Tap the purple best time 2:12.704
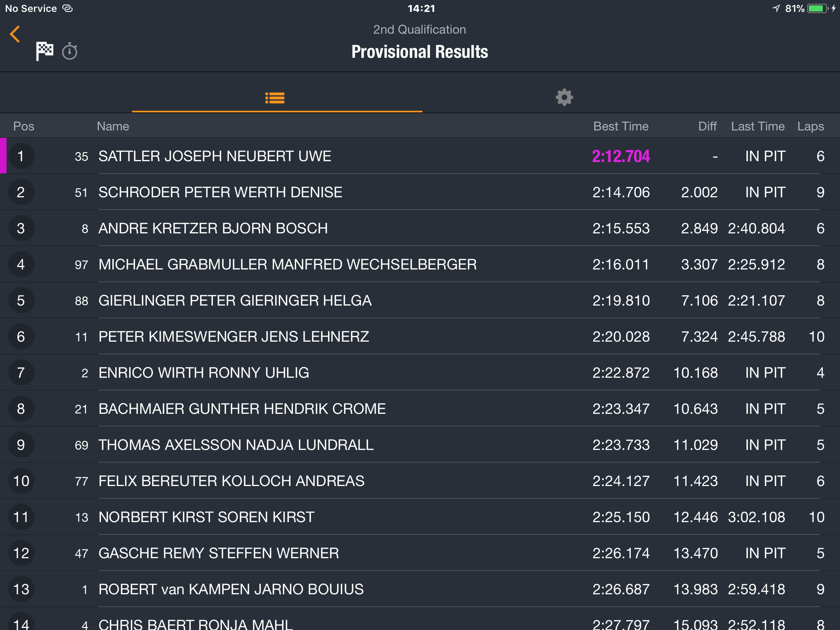Screen dimensions: 840x630 (621, 156)
